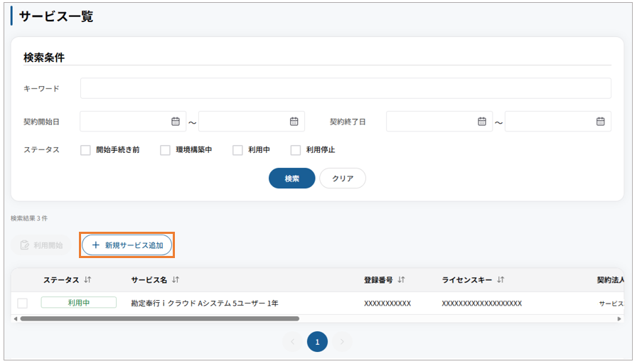Click the 検索条件 section heading

(44, 58)
